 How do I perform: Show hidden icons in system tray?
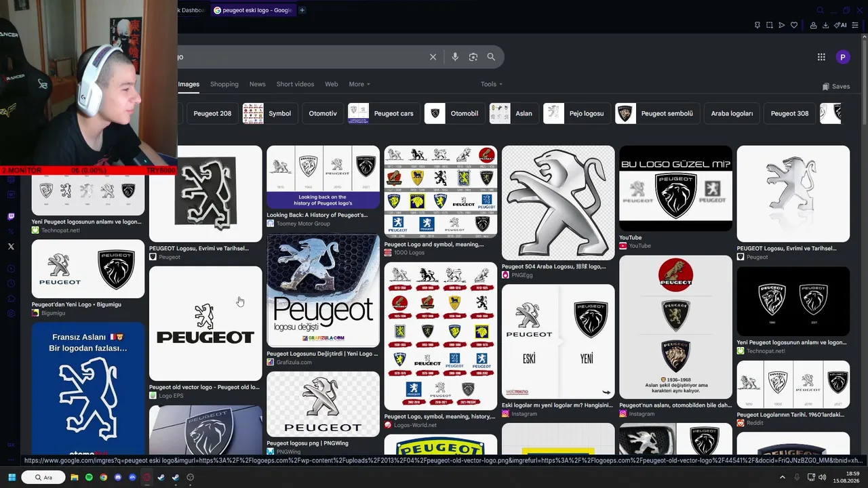point(782,477)
